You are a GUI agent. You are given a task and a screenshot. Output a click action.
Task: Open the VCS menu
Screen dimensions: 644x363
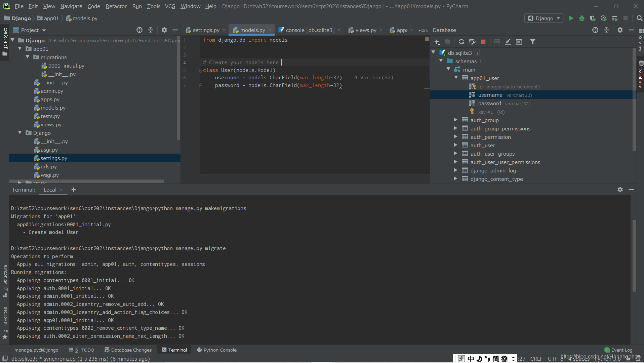(x=170, y=6)
